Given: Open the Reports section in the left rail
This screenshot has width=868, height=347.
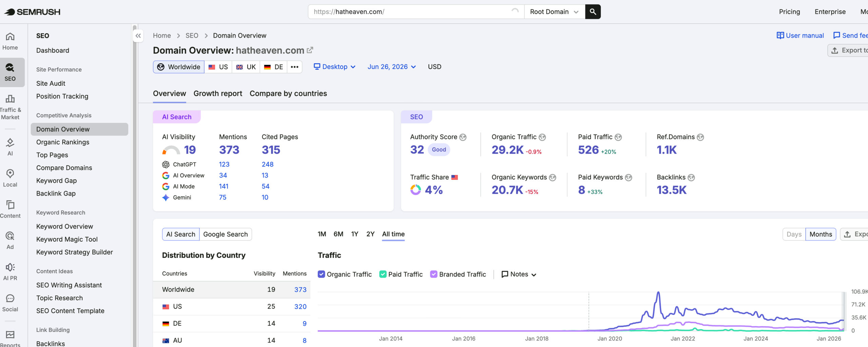Looking at the screenshot, I should [x=10, y=338].
